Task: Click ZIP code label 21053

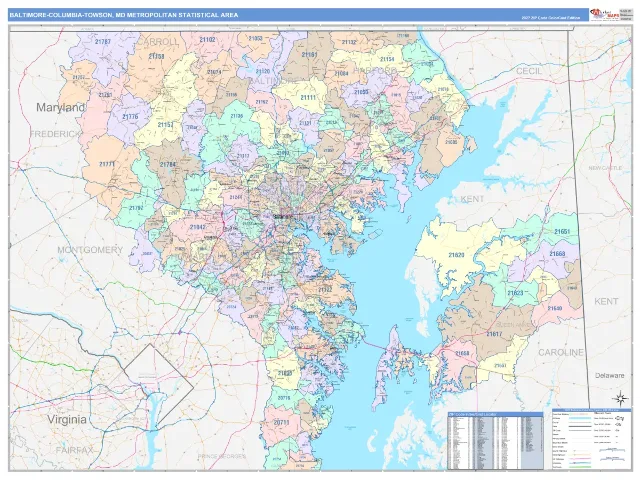Action: coord(255,38)
